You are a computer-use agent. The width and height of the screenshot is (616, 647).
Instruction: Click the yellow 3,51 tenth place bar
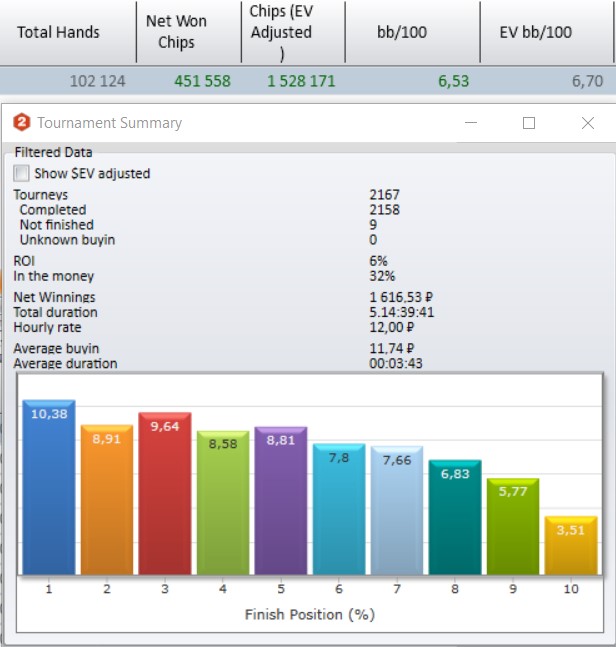571,545
